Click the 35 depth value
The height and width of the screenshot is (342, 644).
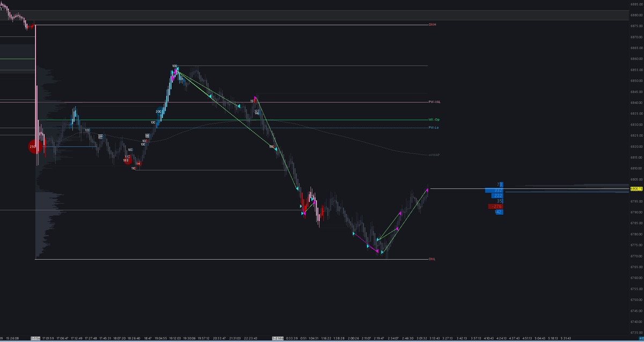pyautogui.click(x=500, y=201)
